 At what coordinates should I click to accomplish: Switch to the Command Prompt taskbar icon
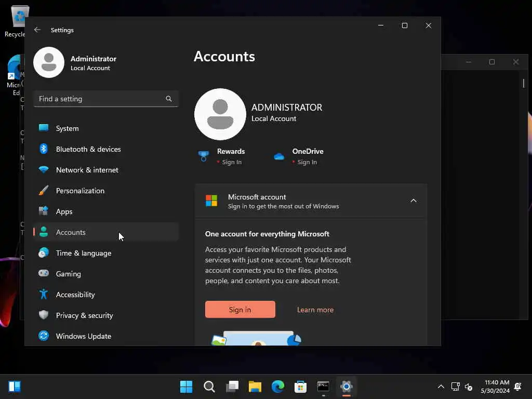click(323, 387)
